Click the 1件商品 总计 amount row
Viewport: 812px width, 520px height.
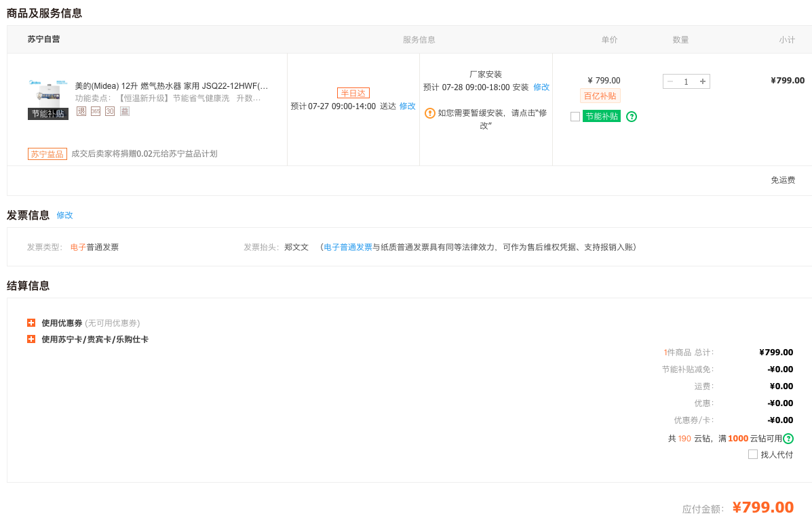[x=728, y=353]
